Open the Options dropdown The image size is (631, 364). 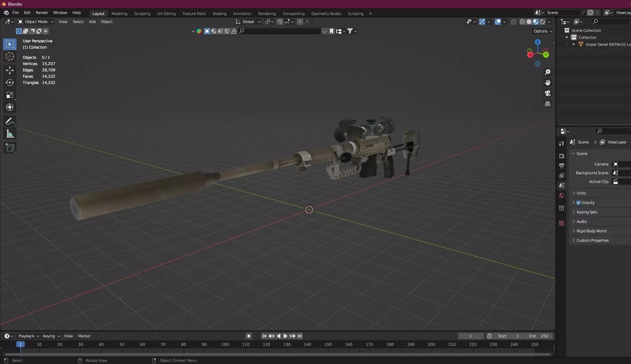click(543, 31)
